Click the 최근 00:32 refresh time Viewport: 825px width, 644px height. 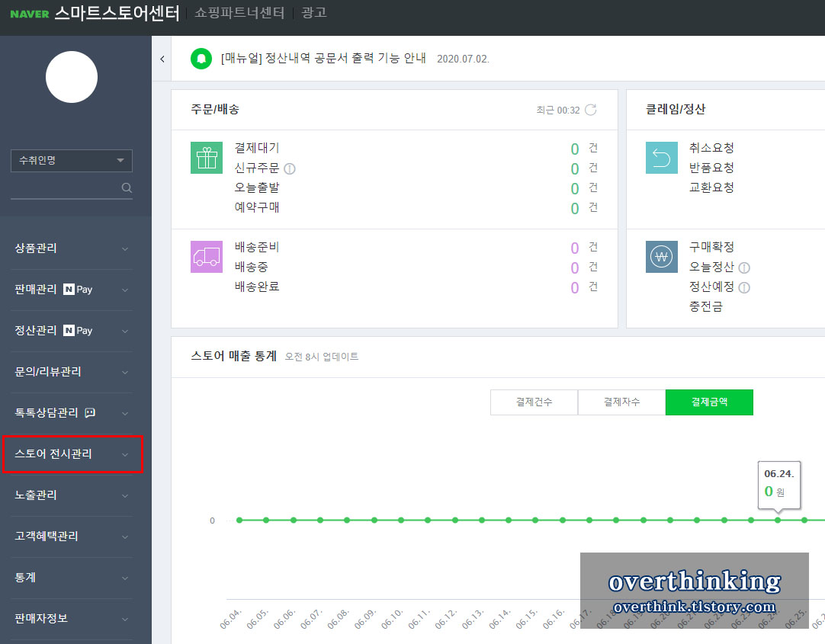(x=557, y=110)
